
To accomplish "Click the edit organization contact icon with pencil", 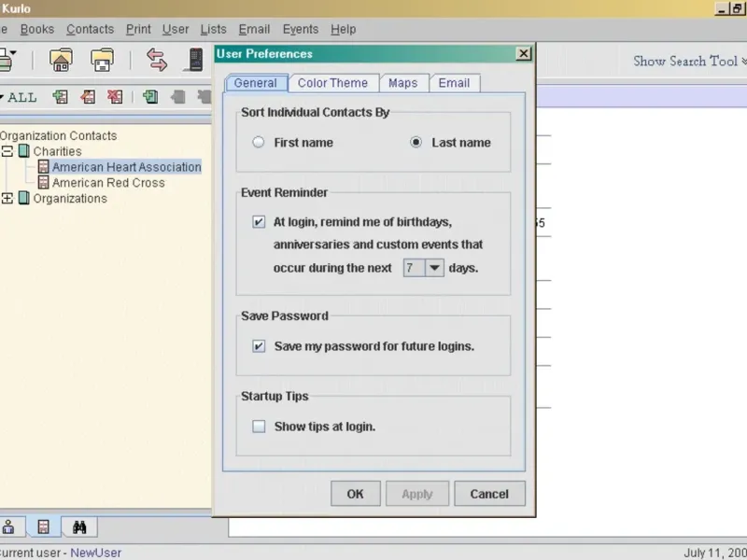I will (x=88, y=97).
